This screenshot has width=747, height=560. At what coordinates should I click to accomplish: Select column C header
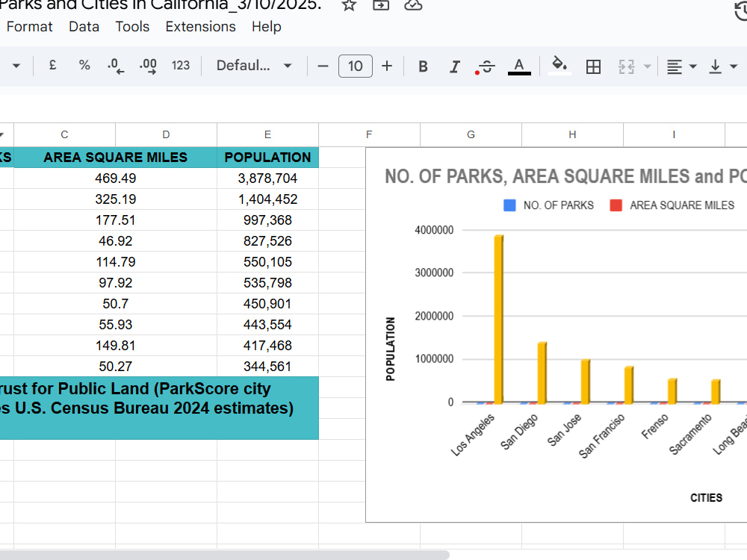click(x=64, y=134)
